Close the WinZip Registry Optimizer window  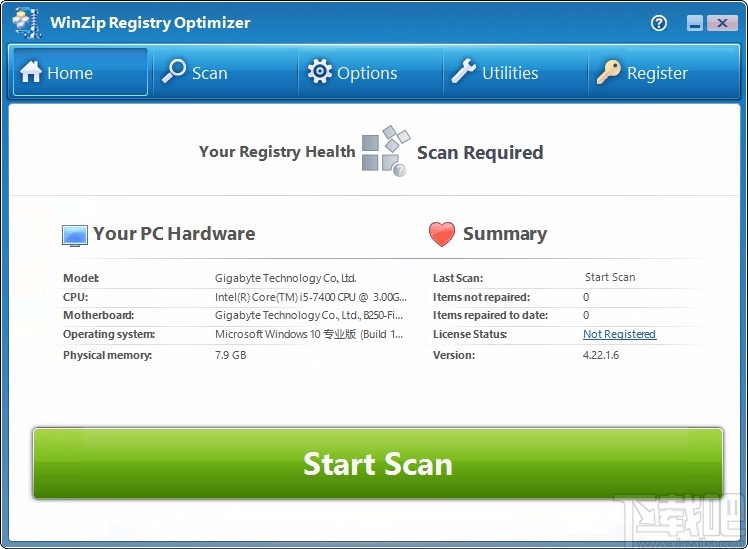[722, 23]
